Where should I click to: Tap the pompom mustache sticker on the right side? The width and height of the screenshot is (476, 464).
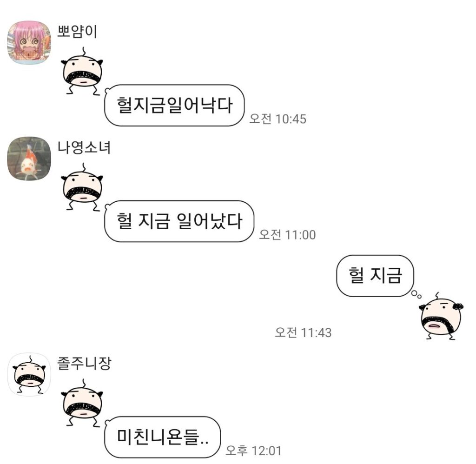(441, 316)
